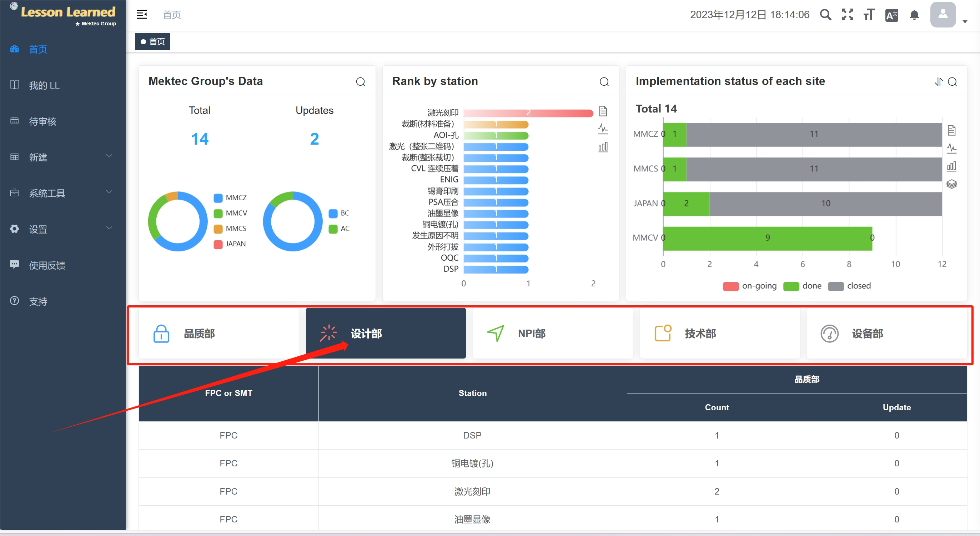980x536 pixels.
Task: Toggle MMCV legend in Total donut
Action: tap(230, 213)
